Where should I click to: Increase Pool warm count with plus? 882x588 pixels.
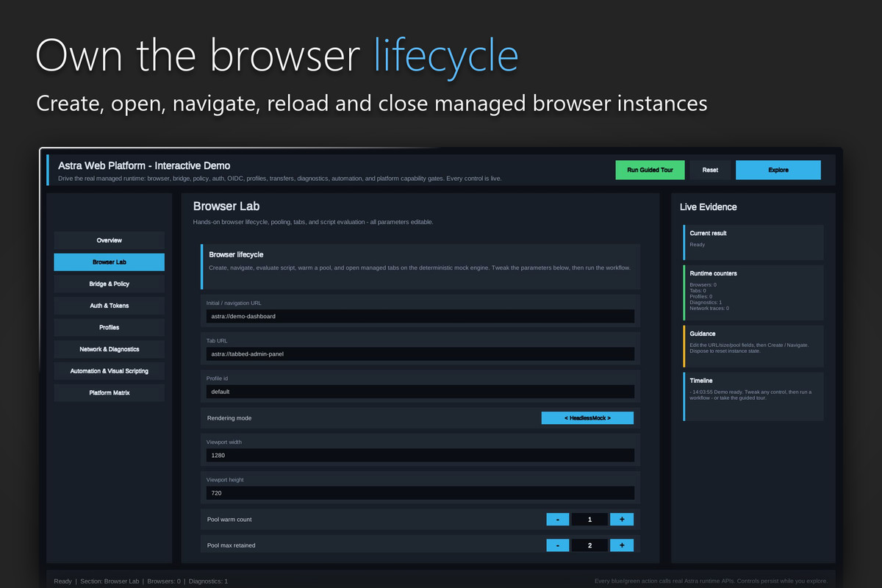[x=622, y=520]
